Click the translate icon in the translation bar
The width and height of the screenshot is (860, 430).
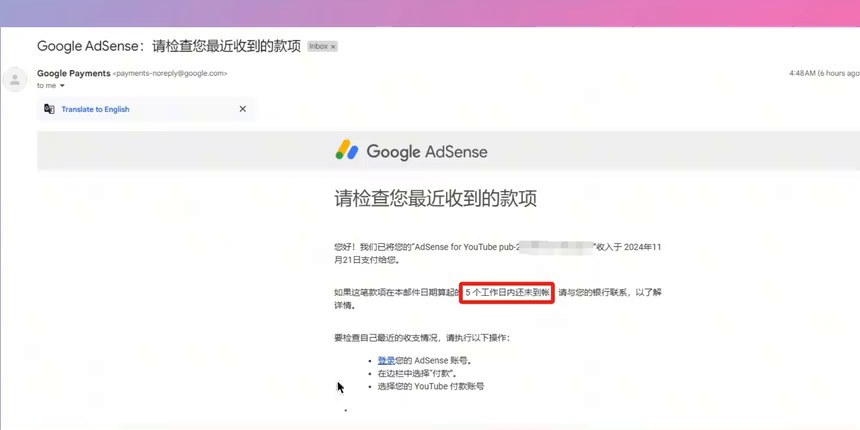[49, 109]
